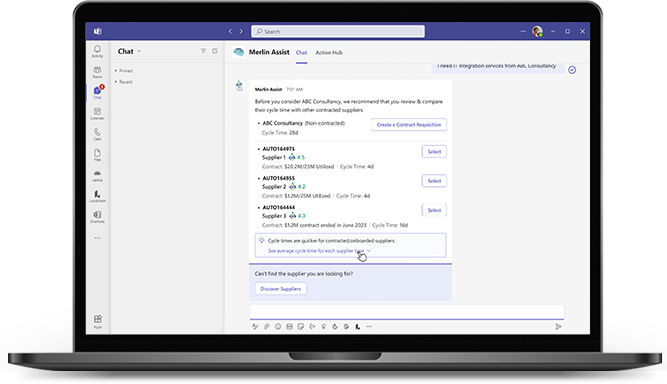Open the Apps store icon

[97, 321]
